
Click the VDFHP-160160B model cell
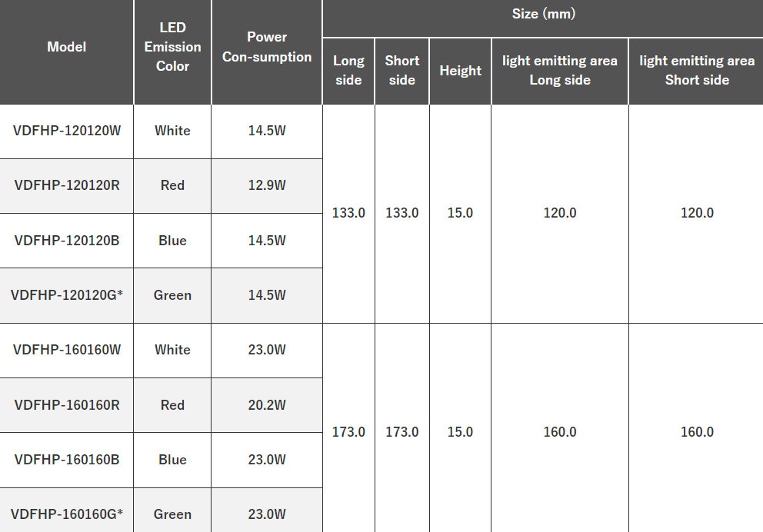pyautogui.click(x=67, y=460)
